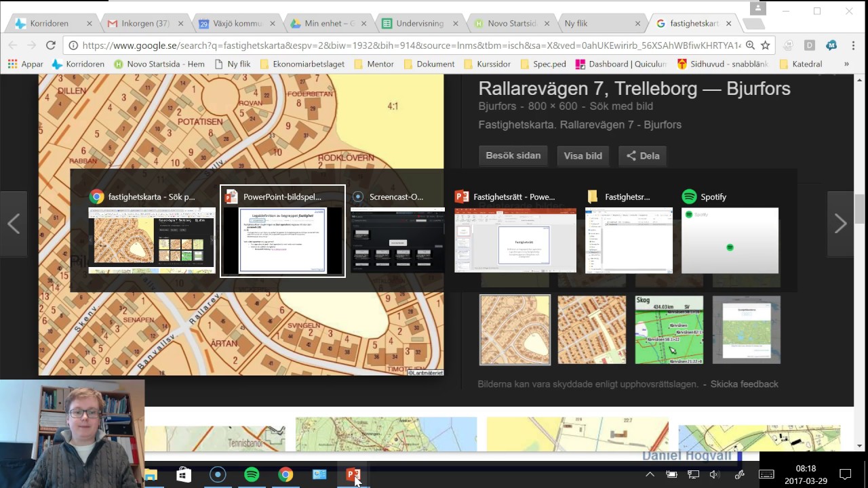
Task: Click the network status tray icon
Action: tap(693, 474)
